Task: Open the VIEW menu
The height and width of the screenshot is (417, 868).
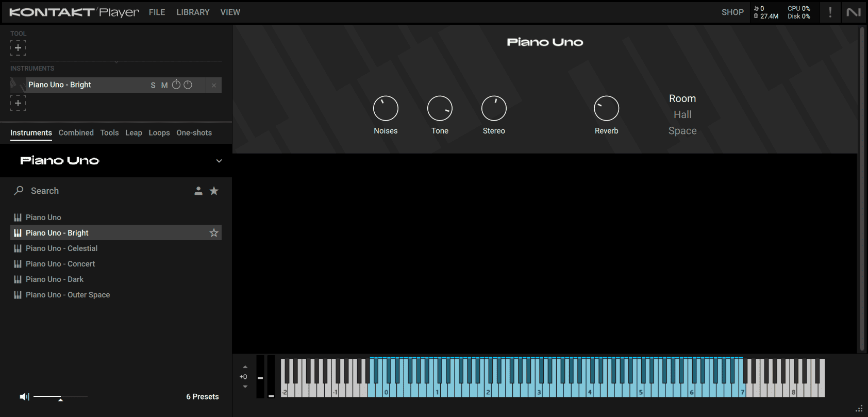Action: (230, 12)
